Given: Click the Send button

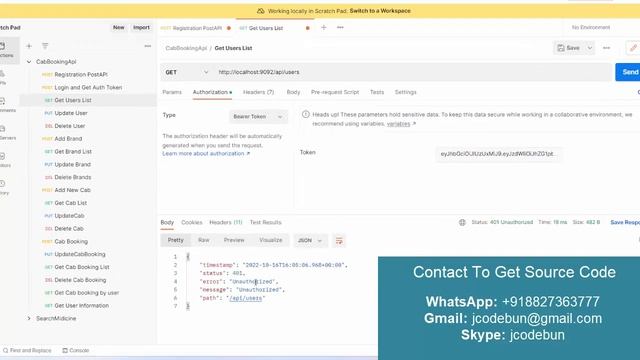Looking at the screenshot, I should coord(628,72).
